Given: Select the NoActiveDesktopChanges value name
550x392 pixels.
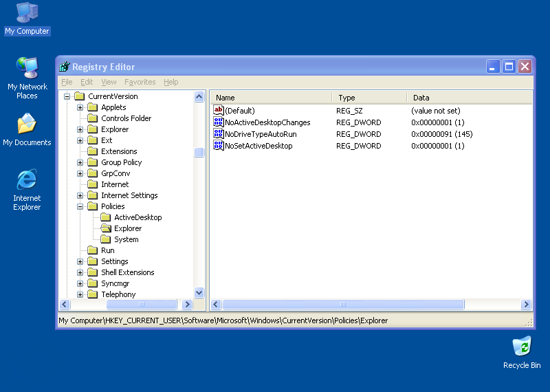Looking at the screenshot, I should point(267,122).
